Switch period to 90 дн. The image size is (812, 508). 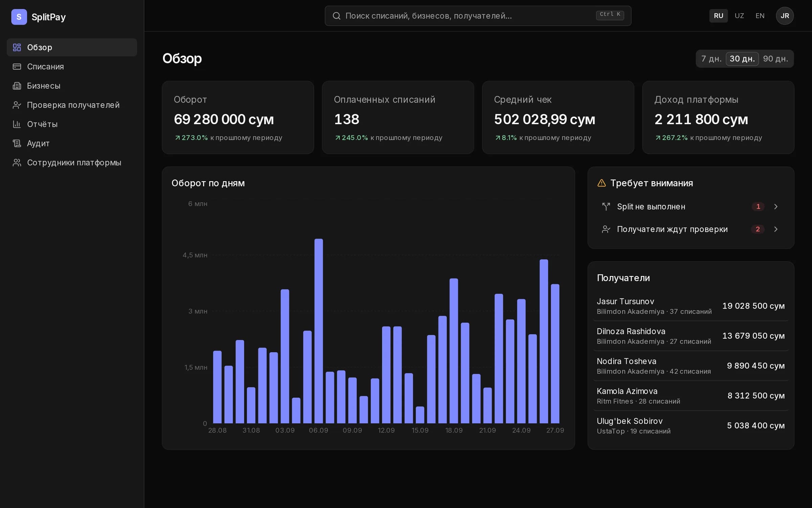pos(775,59)
